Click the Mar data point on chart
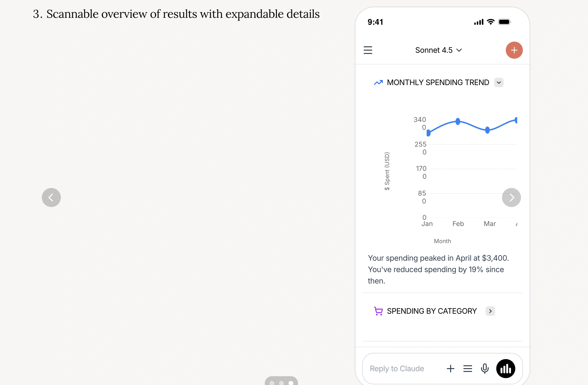588x385 pixels. pos(487,130)
